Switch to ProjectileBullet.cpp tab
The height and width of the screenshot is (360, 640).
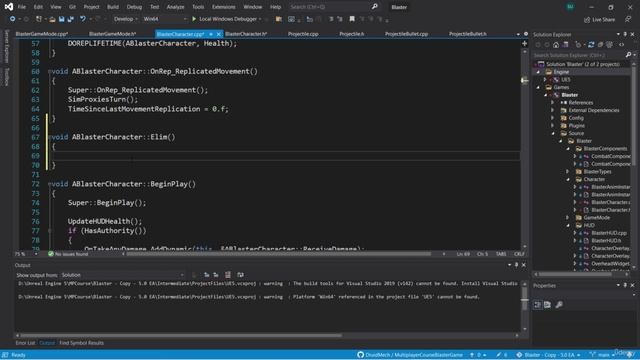pos(406,34)
